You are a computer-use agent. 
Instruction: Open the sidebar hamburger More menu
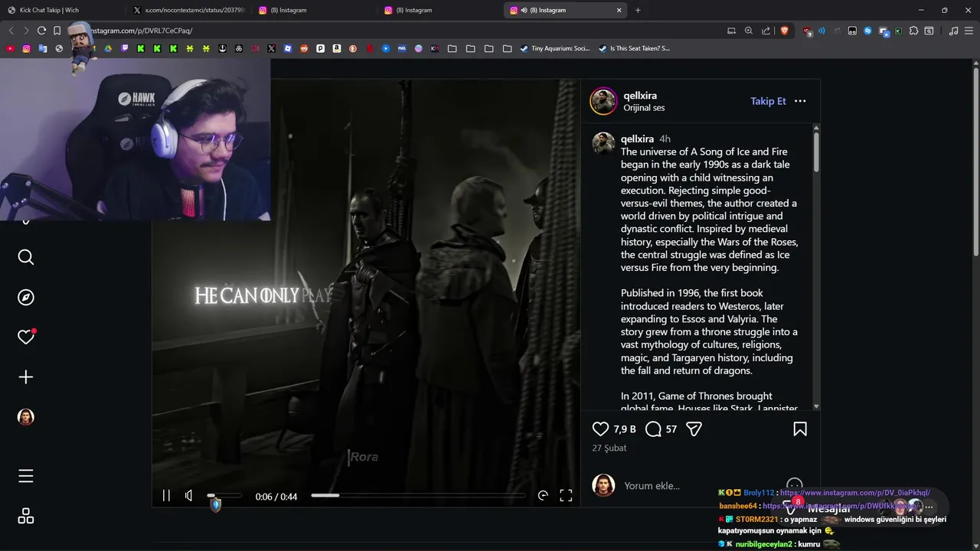click(26, 476)
